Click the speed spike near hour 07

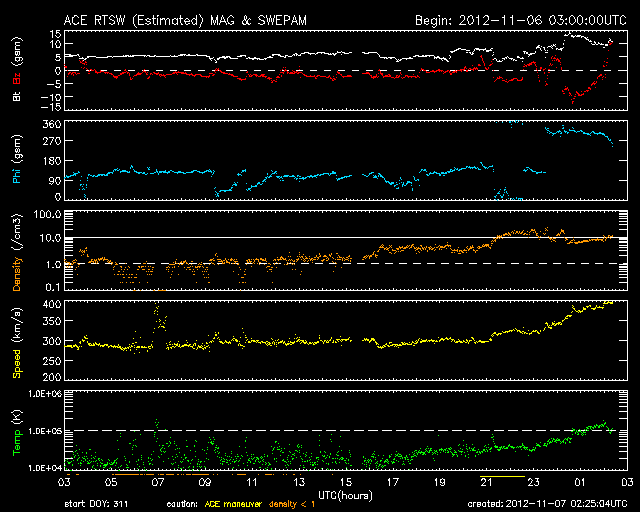pyautogui.click(x=160, y=317)
